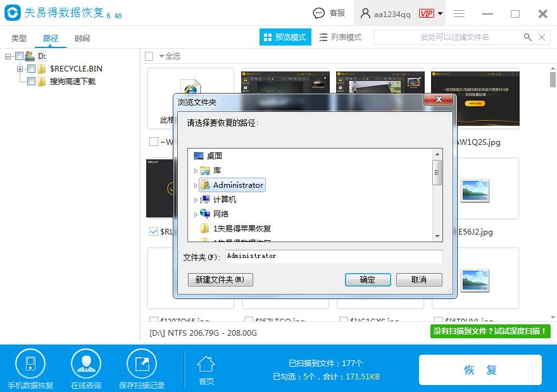The image size is (557, 392).
Task: Click the user account avatar icon
Action: (x=365, y=13)
